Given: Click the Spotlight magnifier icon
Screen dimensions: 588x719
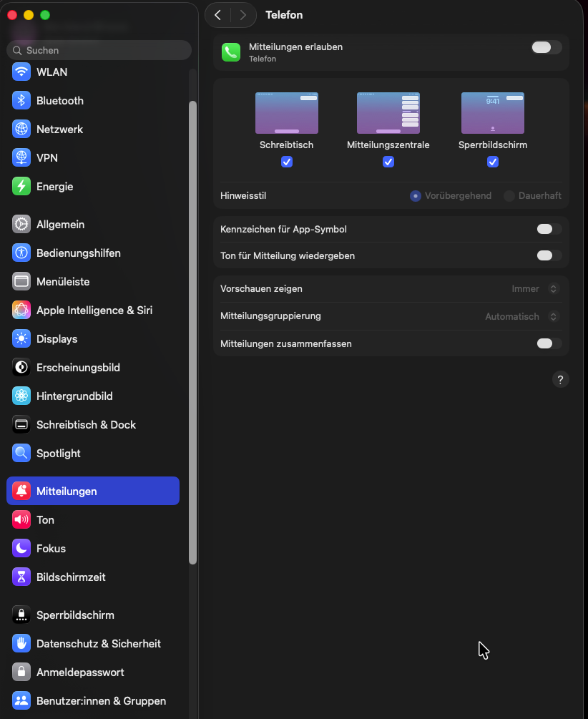Looking at the screenshot, I should [21, 453].
